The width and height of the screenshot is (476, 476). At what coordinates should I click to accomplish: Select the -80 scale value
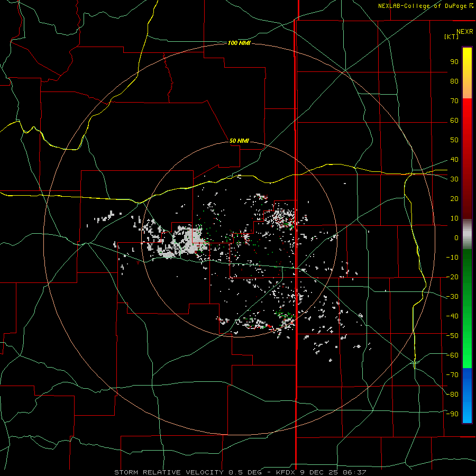452,395
